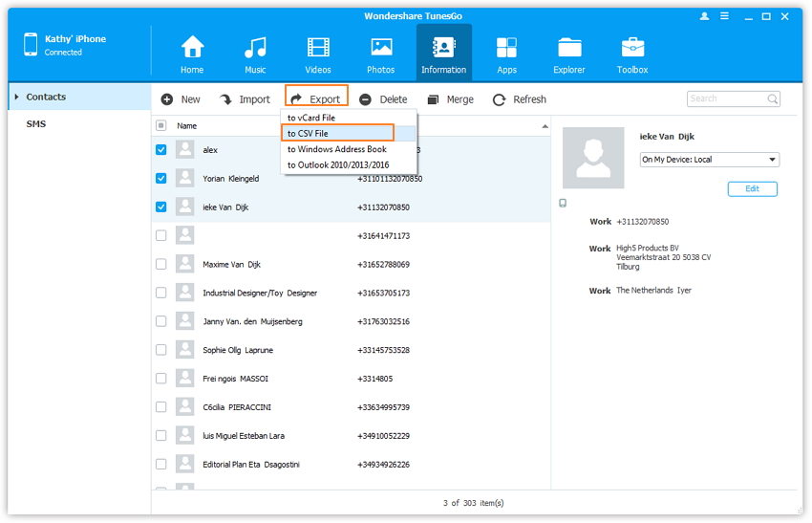Click the search magnifier icon
This screenshot has width=812, height=523.
[x=772, y=98]
